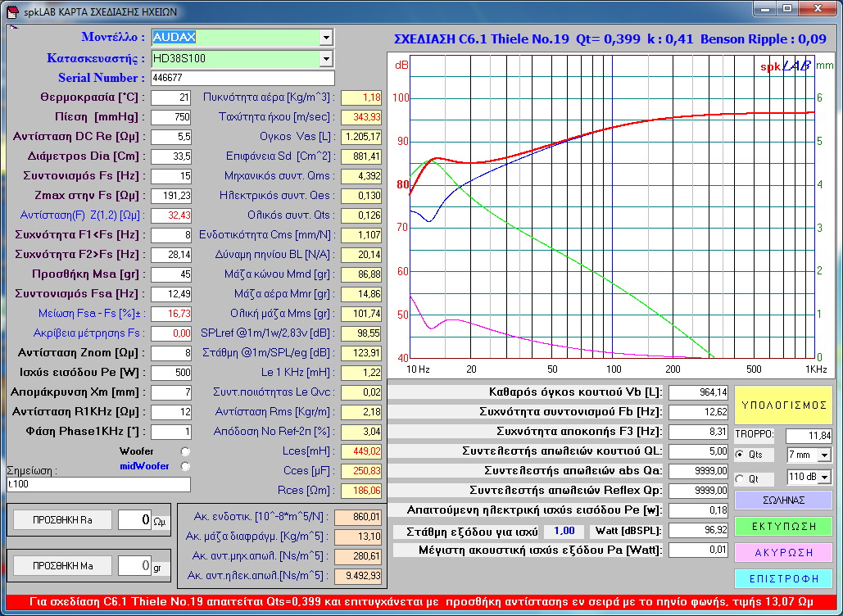Click the ΕΚΤΥΠΩΣΗ button
This screenshot has height=616, width=843.
coord(783,526)
